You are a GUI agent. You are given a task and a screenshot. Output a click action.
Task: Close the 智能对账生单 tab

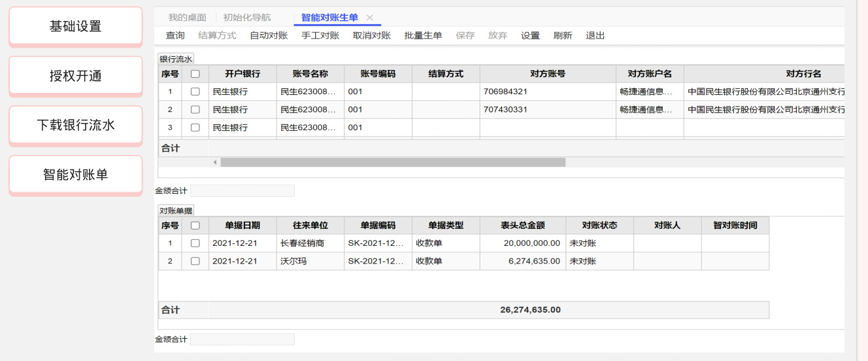(x=370, y=18)
